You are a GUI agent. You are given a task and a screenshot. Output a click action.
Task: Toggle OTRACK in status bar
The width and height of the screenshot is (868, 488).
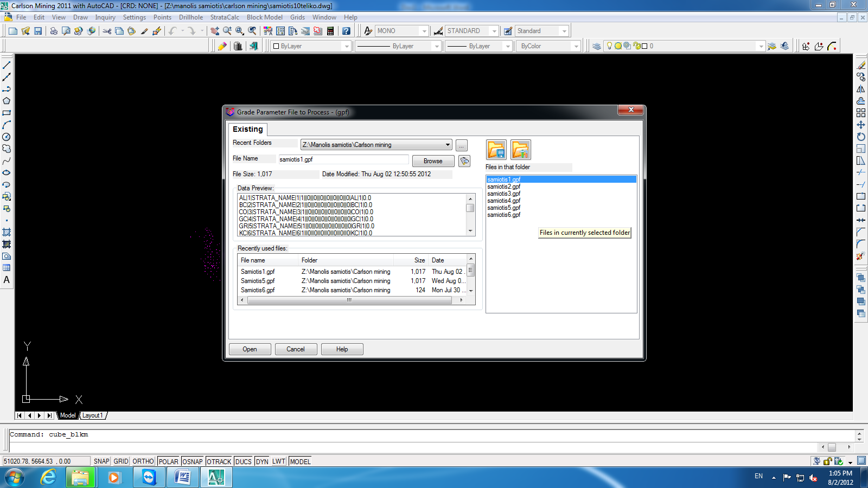219,461
